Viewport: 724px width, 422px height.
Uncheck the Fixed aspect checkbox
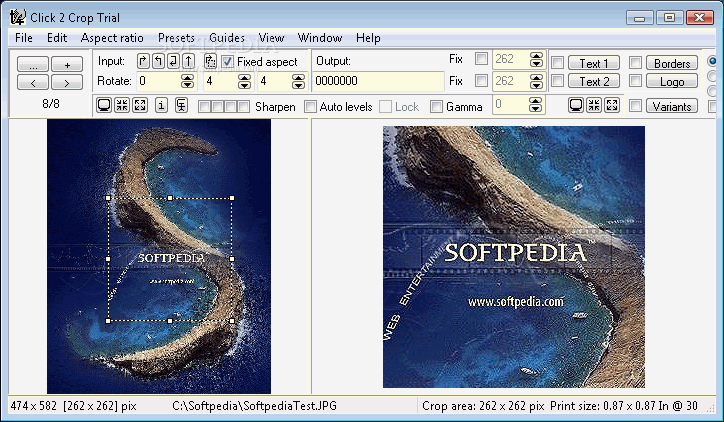227,61
